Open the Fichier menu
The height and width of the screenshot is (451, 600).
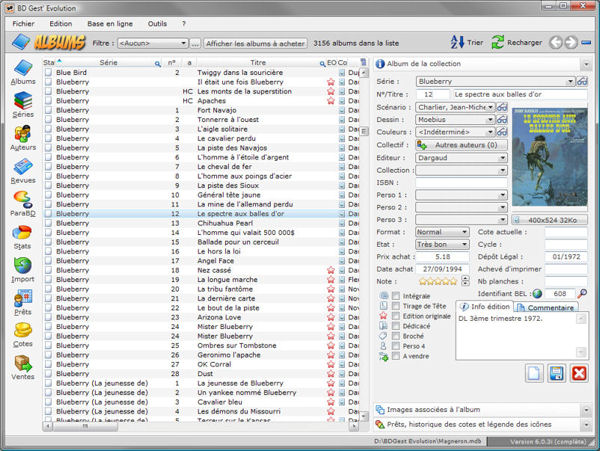click(x=23, y=24)
